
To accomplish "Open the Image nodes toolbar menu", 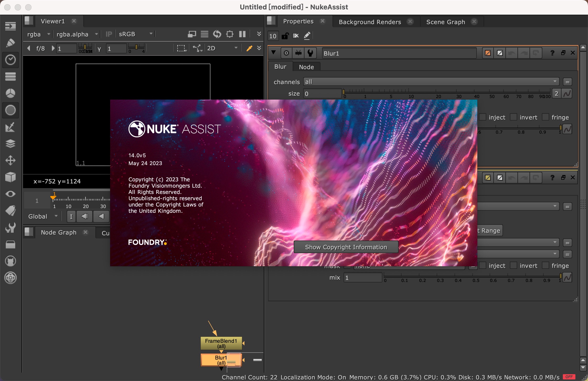I will pyautogui.click(x=10, y=26).
